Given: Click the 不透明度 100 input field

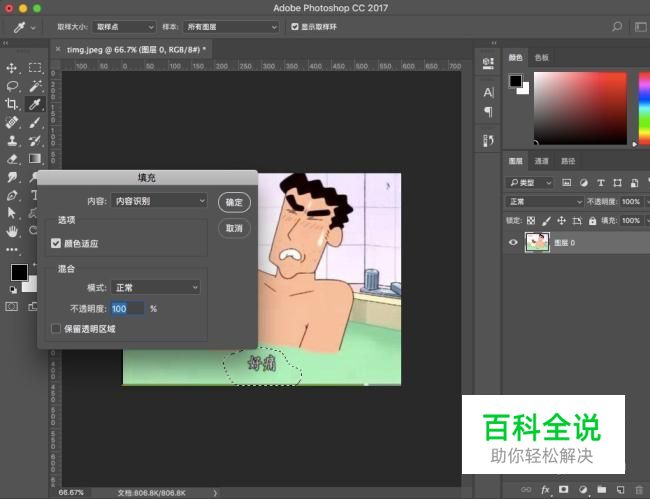Looking at the screenshot, I should point(127,308).
